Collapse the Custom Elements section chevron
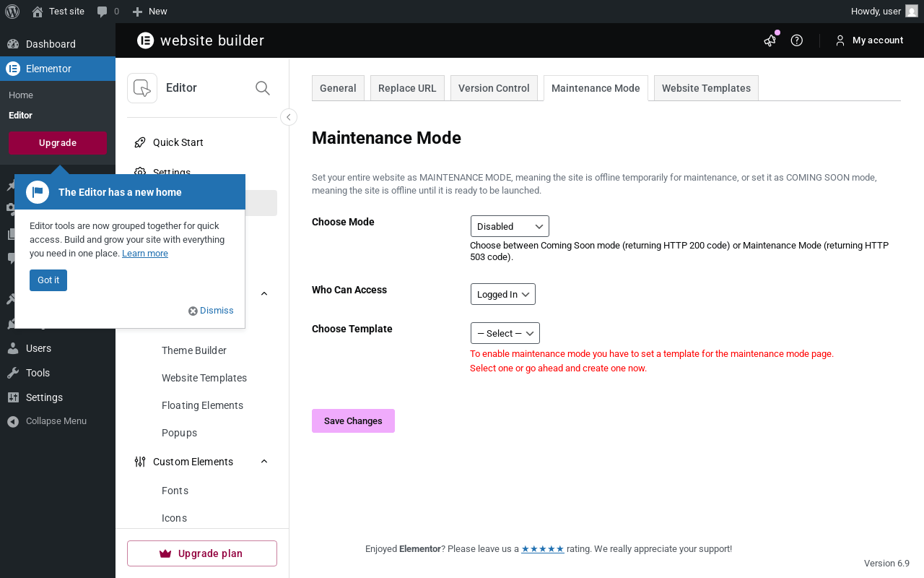The height and width of the screenshot is (578, 924). click(264, 462)
